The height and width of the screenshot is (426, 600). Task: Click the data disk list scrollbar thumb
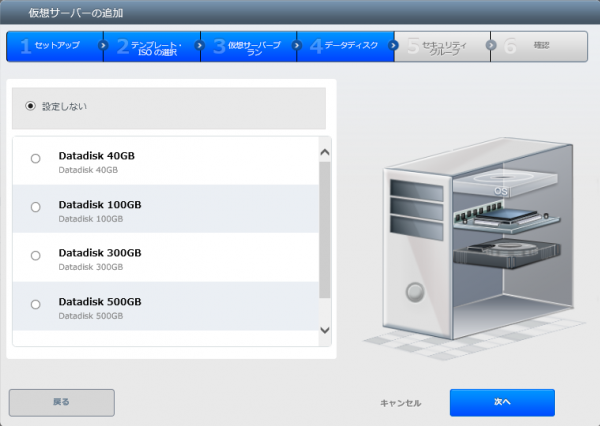324,230
